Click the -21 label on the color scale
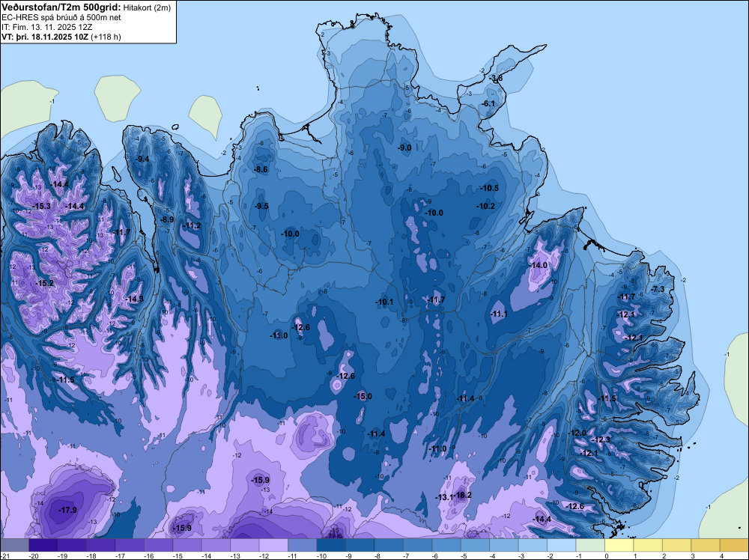The width and height of the screenshot is (749, 560). [x=5, y=556]
